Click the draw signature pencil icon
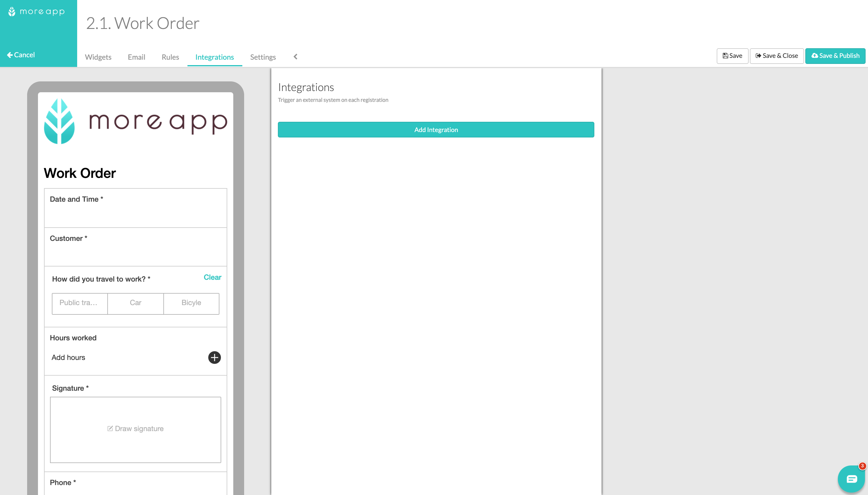Screen dimensions: 868x495 (110, 428)
